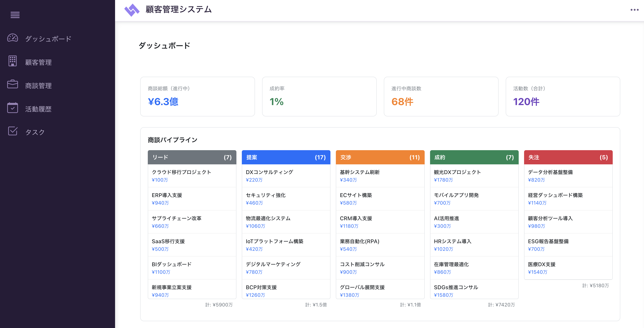Select タスク in the sidebar

35,132
